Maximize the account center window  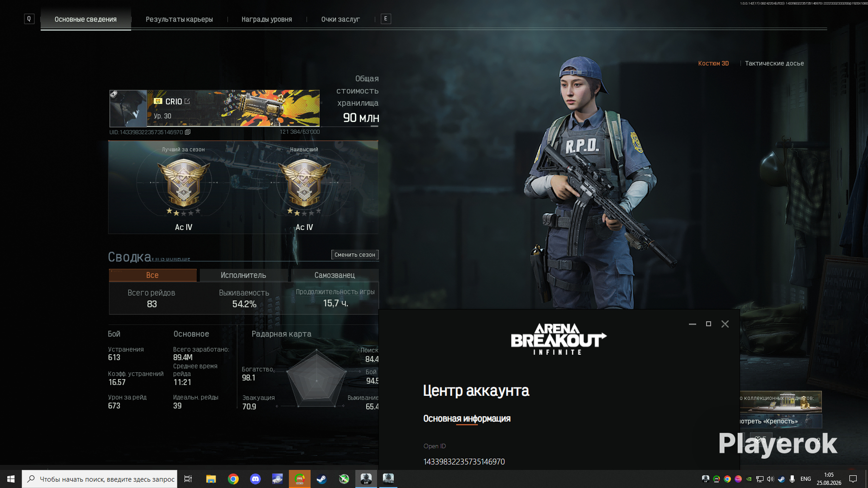point(708,324)
